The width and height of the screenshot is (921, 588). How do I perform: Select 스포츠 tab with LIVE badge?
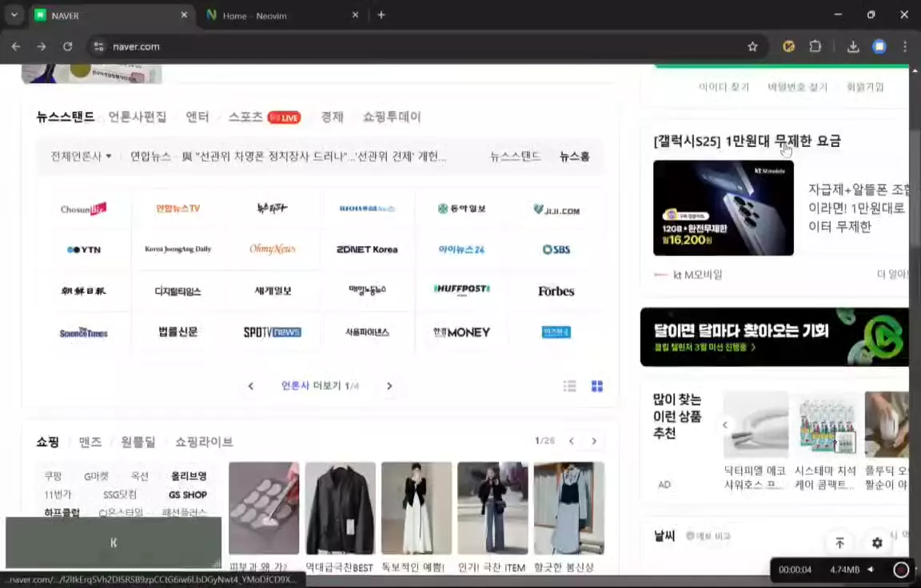coord(265,117)
